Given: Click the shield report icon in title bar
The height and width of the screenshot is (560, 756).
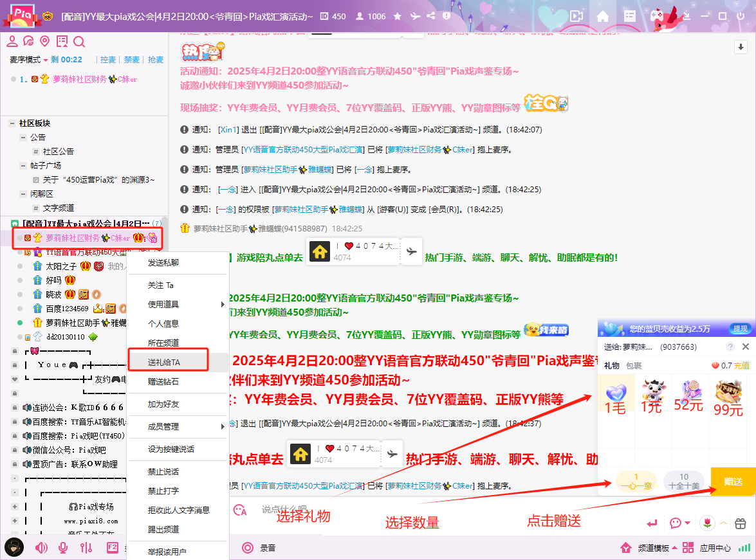Looking at the screenshot, I should click(x=447, y=16).
